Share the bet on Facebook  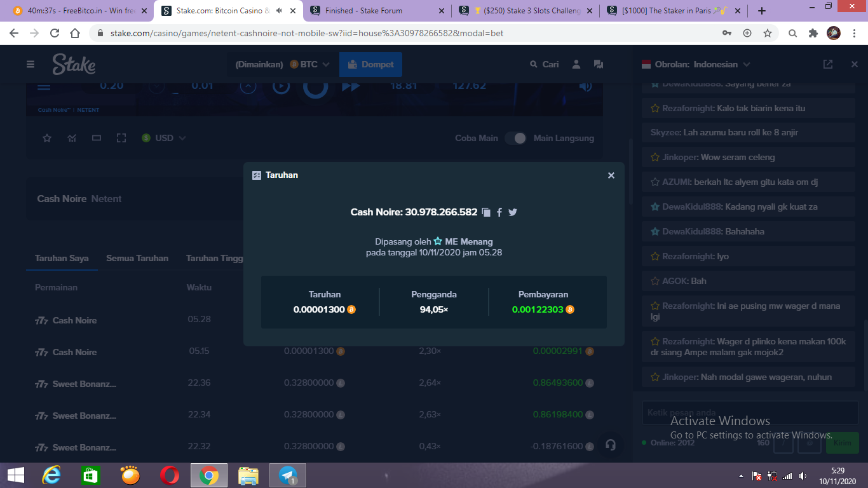click(499, 212)
